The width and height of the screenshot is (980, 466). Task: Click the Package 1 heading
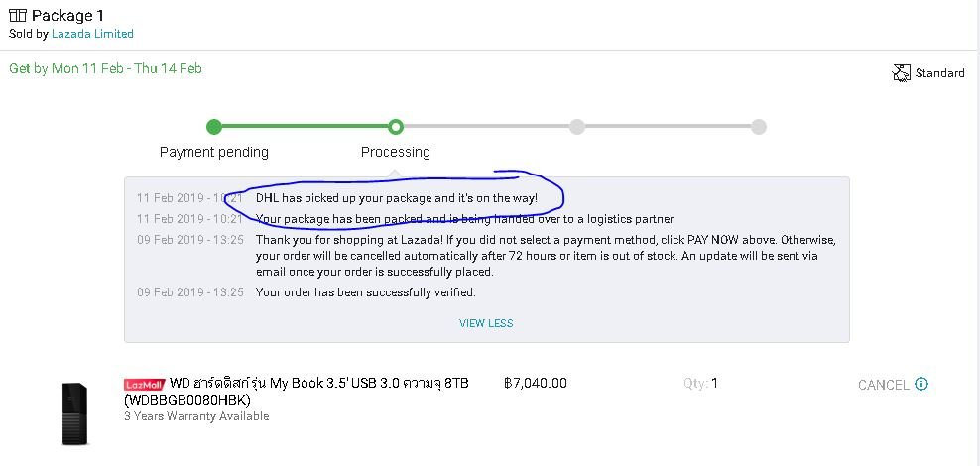coord(67,15)
